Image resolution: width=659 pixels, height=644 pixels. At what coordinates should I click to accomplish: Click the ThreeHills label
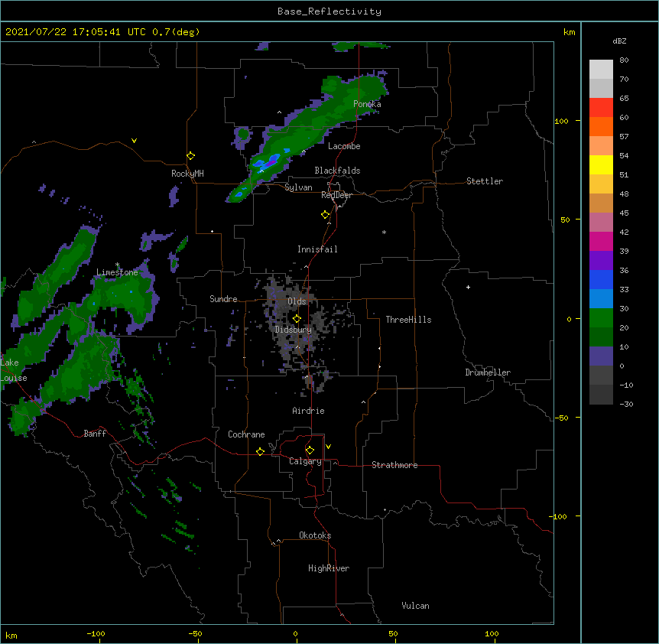[408, 320]
